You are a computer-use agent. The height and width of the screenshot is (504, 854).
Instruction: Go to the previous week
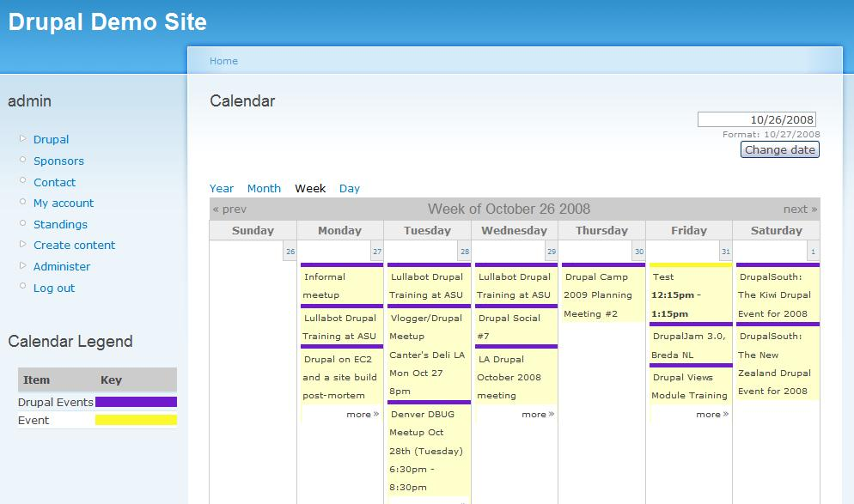229,209
